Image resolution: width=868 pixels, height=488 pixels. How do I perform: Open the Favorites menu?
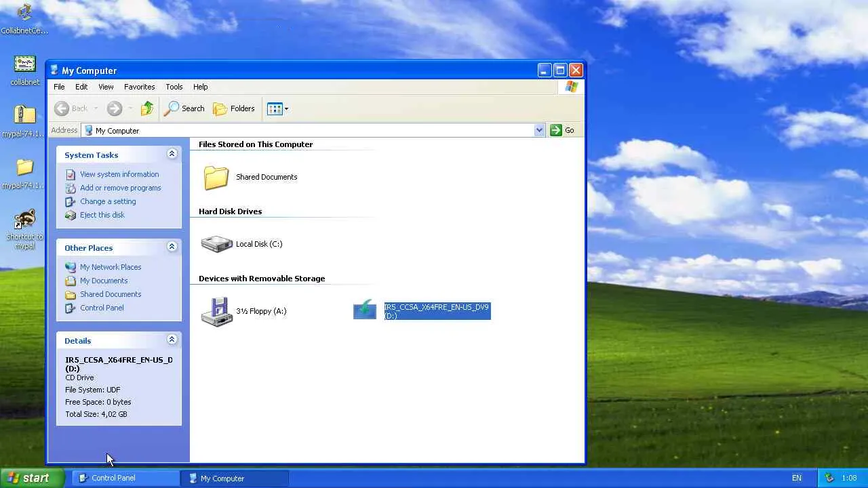click(139, 87)
